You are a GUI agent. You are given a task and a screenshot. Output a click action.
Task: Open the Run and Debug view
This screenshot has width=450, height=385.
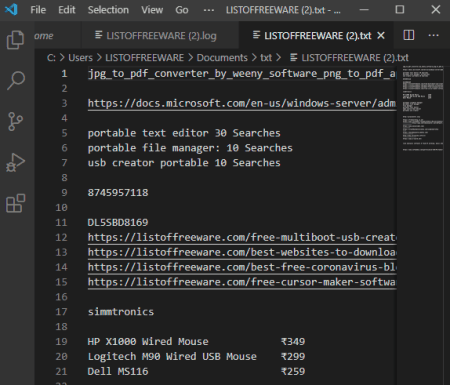point(15,162)
